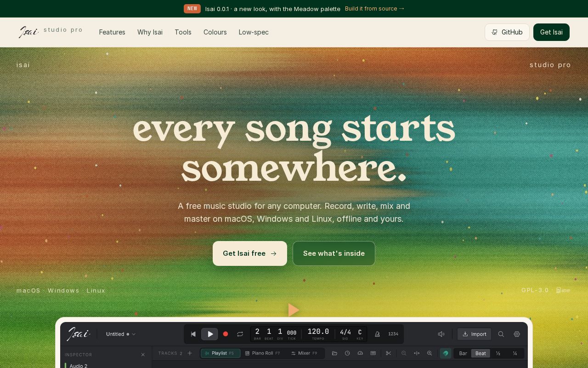Viewport: 588px width, 368px height.
Task: Click the zoom in magnifier
Action: click(x=430, y=353)
